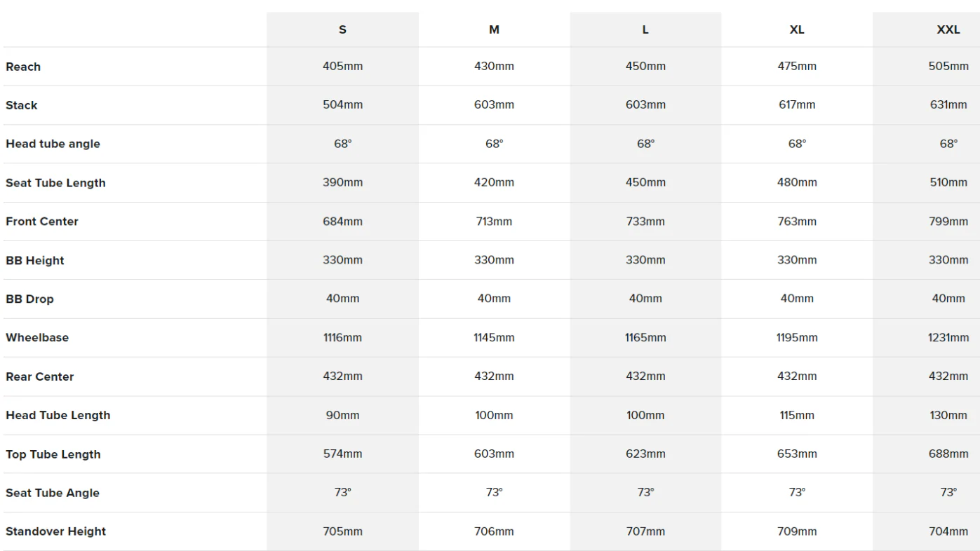This screenshot has height=551, width=980.
Task: Click the Seat Tube Length row label
Action: pos(55,183)
